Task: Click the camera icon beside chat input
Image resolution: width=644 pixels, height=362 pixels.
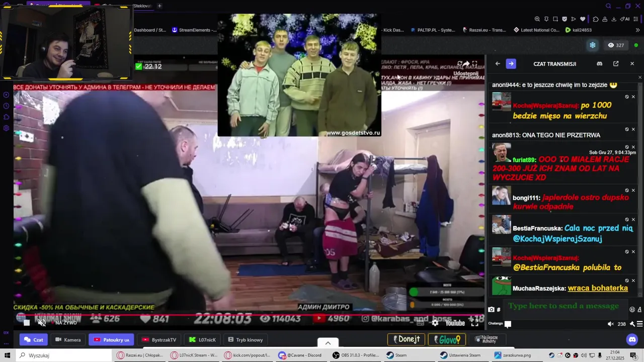Action: [491, 310]
